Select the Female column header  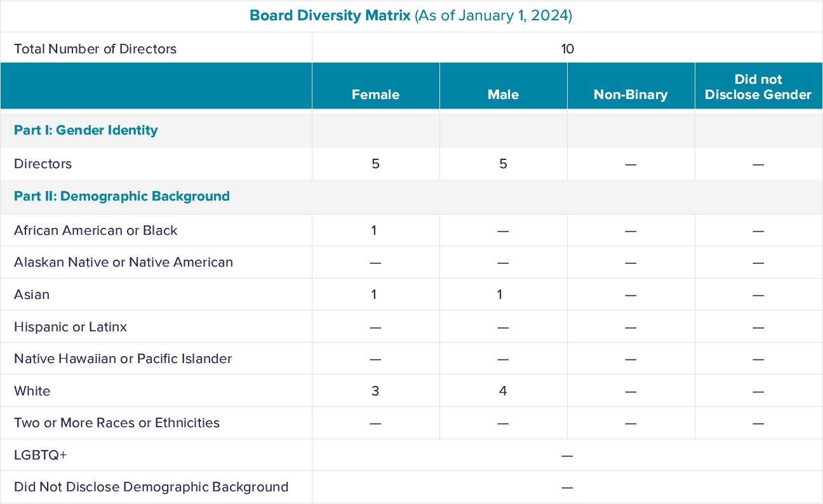tap(375, 95)
